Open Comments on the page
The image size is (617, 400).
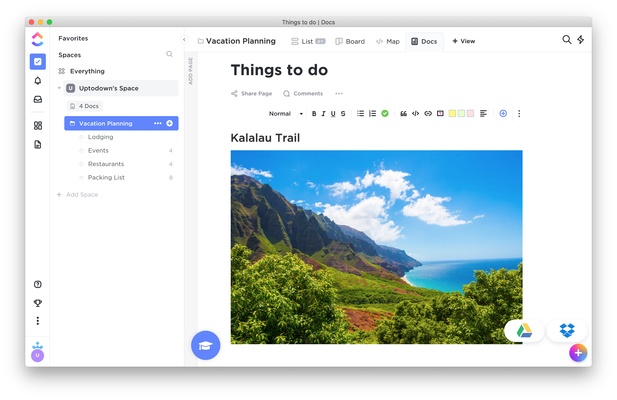coord(303,94)
